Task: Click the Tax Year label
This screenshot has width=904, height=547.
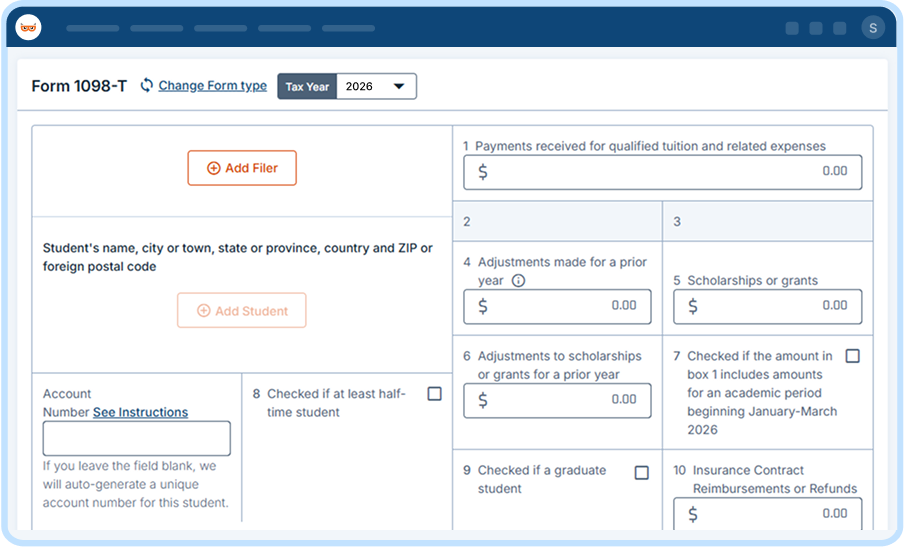Action: [x=307, y=86]
